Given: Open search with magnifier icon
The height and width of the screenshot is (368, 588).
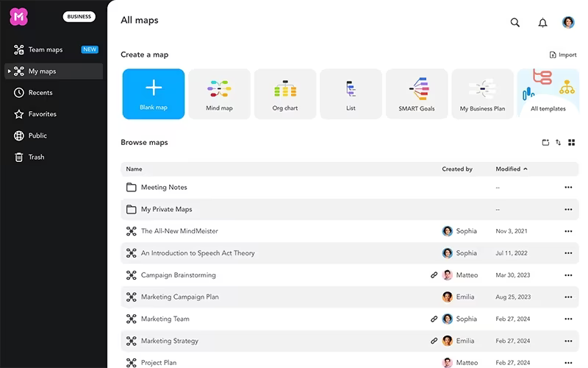Looking at the screenshot, I should click(515, 23).
